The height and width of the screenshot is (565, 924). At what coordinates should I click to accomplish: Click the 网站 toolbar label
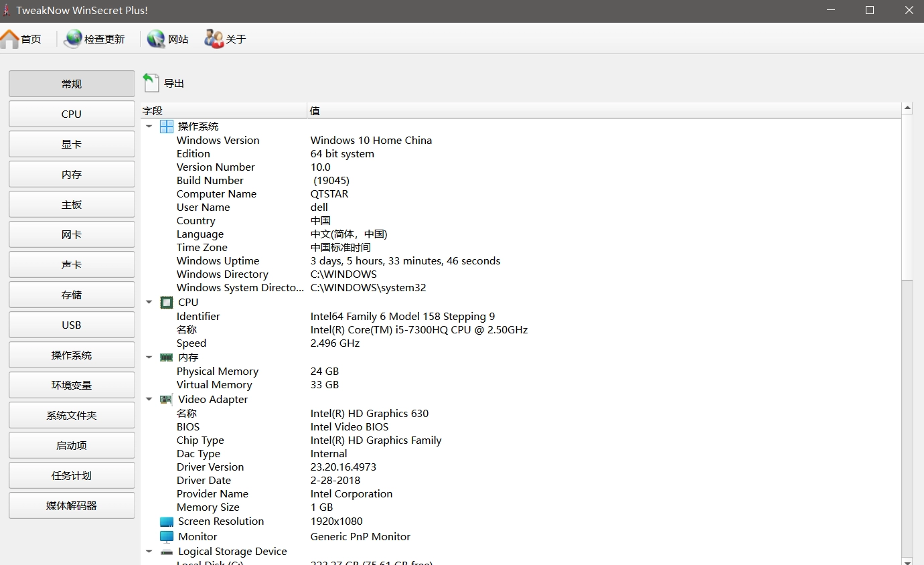coord(178,39)
